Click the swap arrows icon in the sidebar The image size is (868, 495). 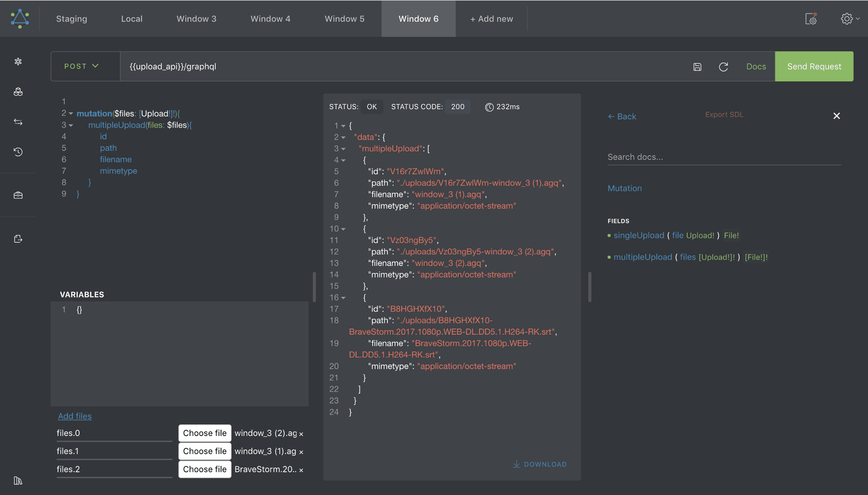pos(18,122)
